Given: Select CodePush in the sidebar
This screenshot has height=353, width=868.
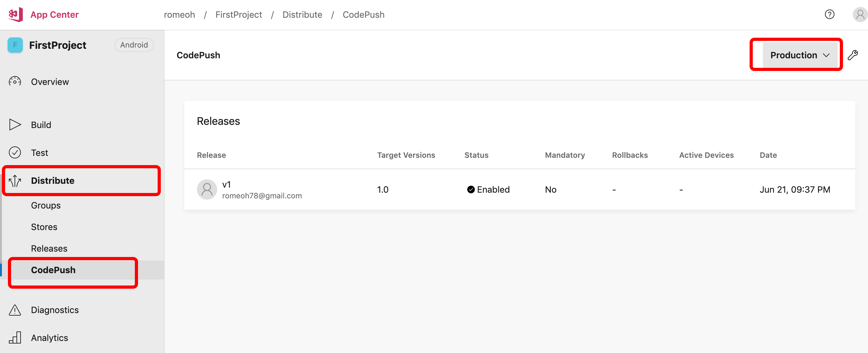Looking at the screenshot, I should tap(53, 270).
